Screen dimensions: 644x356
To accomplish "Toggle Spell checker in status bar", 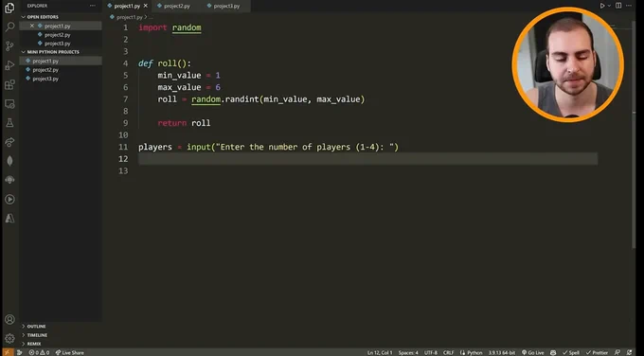I will pyautogui.click(x=571, y=352).
